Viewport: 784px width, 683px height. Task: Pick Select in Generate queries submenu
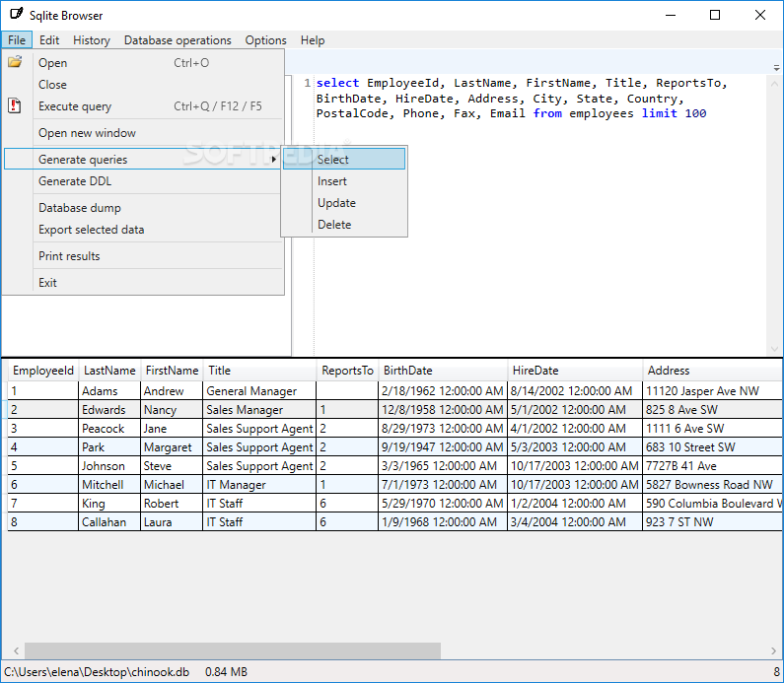tap(344, 160)
